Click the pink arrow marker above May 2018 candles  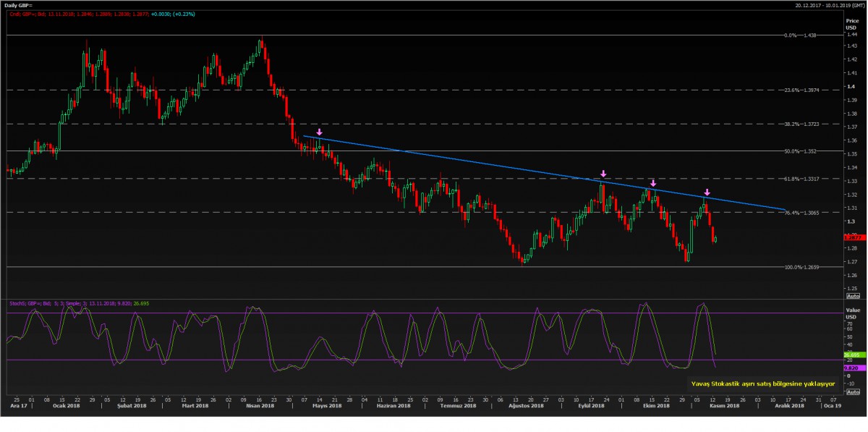click(x=319, y=132)
